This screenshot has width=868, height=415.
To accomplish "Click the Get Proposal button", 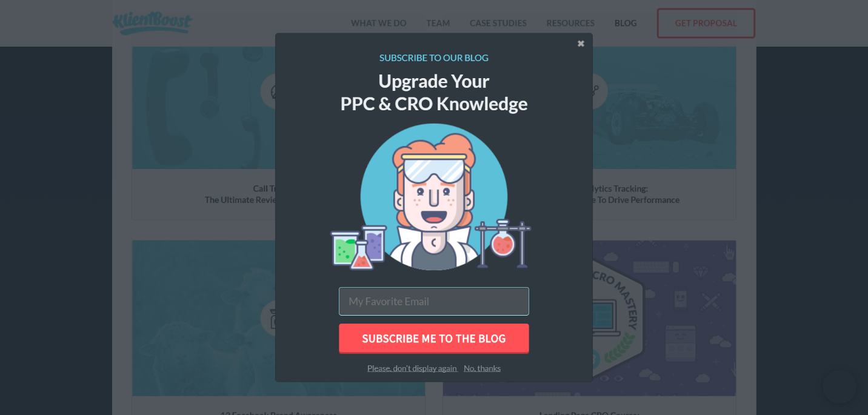I will coord(706,23).
